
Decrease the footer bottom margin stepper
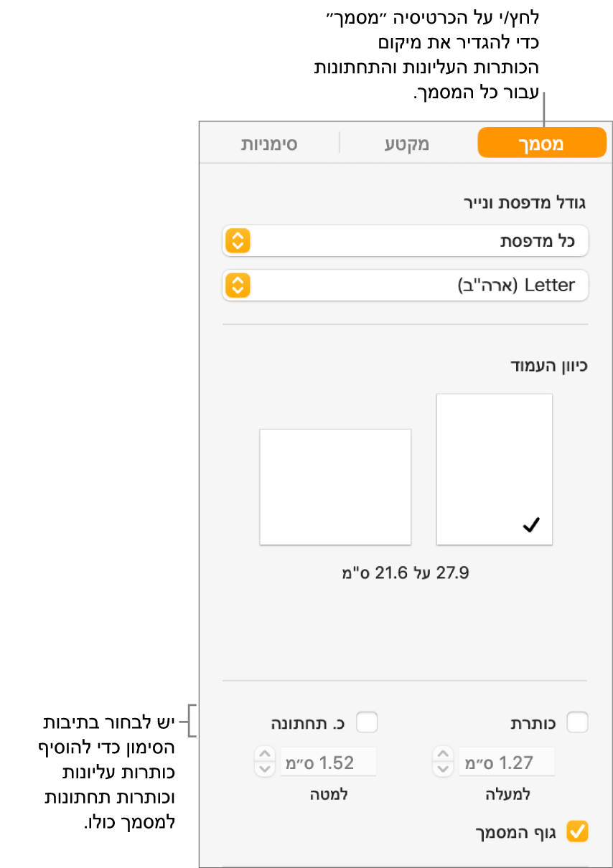[x=265, y=769]
